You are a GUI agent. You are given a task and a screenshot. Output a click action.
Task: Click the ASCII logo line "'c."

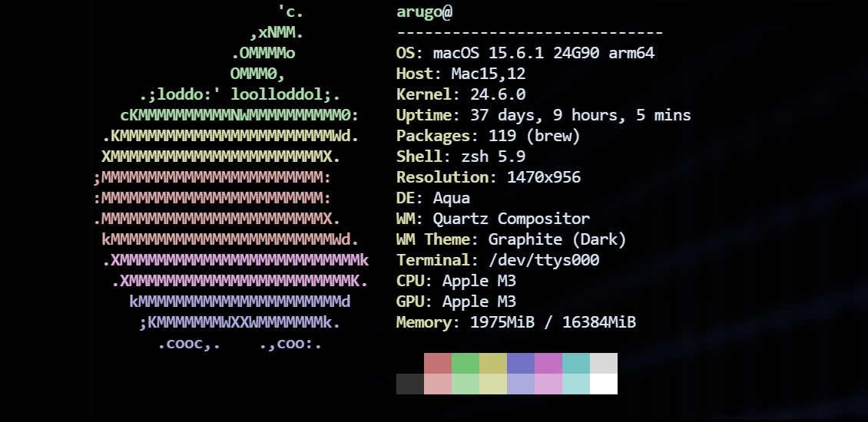click(290, 12)
